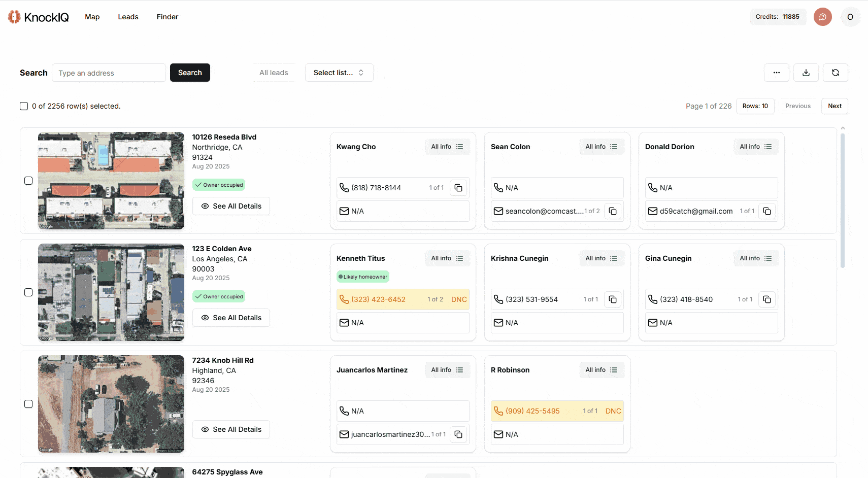Open the Finder menu item

point(168,17)
